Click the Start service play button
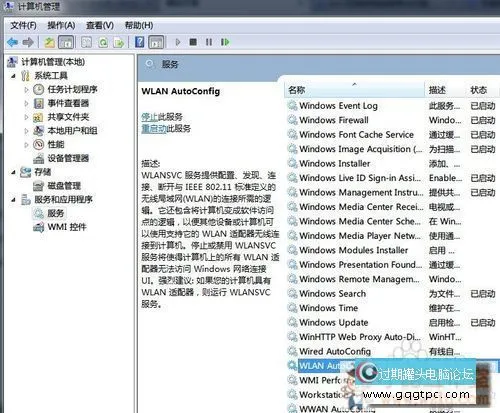This screenshot has height=413, width=500. [x=178, y=42]
